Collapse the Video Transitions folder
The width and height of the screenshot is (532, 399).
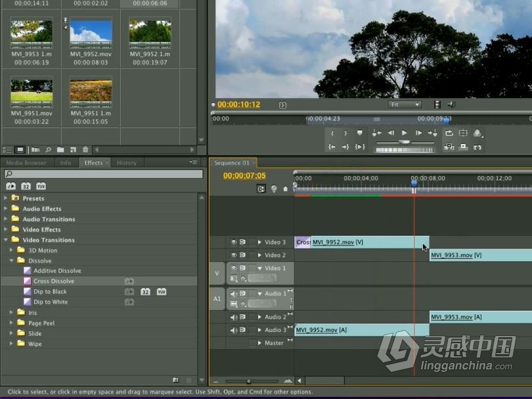(x=5, y=240)
